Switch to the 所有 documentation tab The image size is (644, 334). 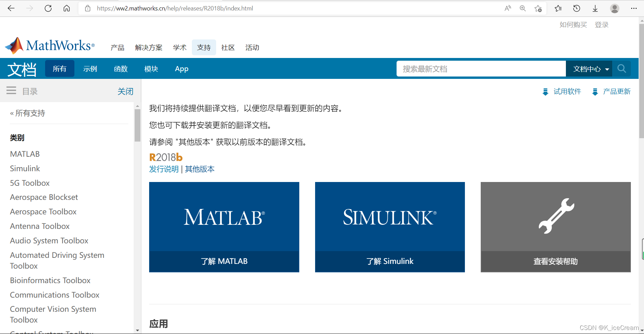tap(60, 69)
